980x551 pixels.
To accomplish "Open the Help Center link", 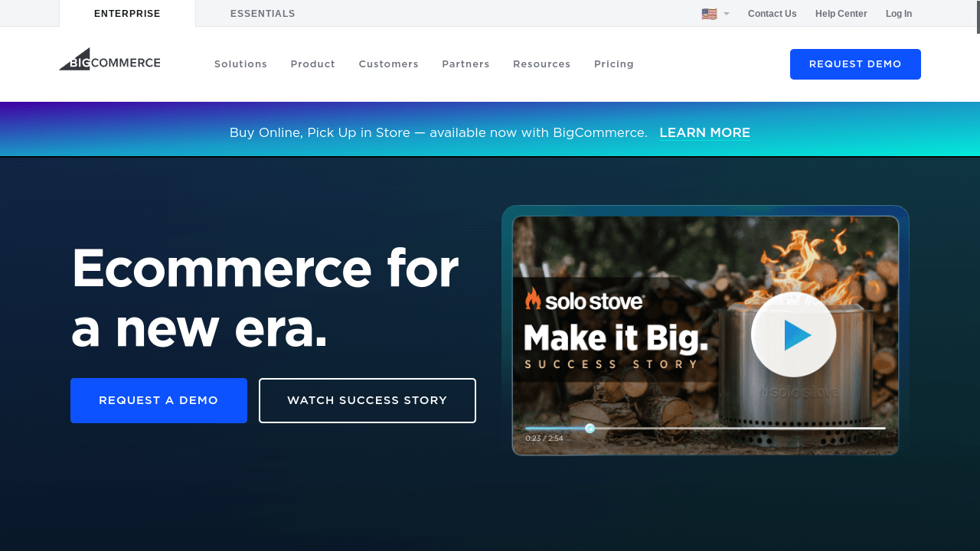I will 841,14.
